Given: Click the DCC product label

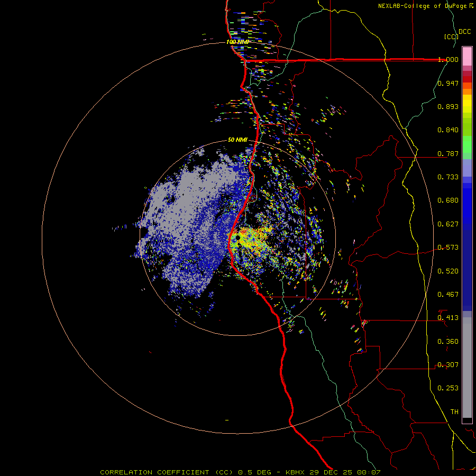Looking at the screenshot, I should pyautogui.click(x=464, y=32).
